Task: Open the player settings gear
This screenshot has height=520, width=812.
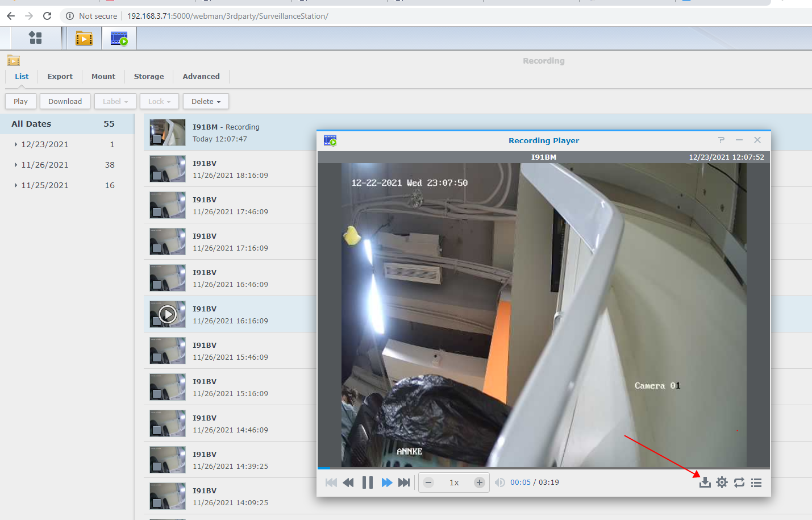Action: [722, 482]
